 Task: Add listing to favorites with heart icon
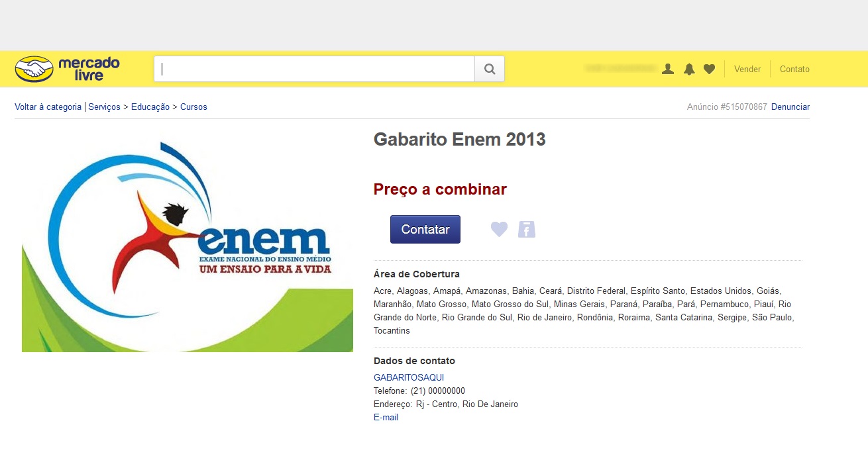(x=499, y=229)
